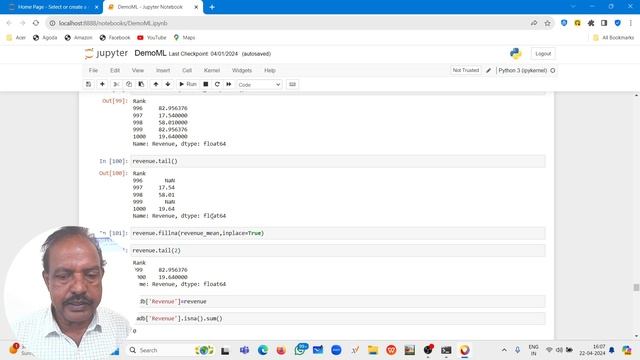The width and height of the screenshot is (640, 360).
Task: Cut selected cells with scissors icon
Action: point(116,84)
